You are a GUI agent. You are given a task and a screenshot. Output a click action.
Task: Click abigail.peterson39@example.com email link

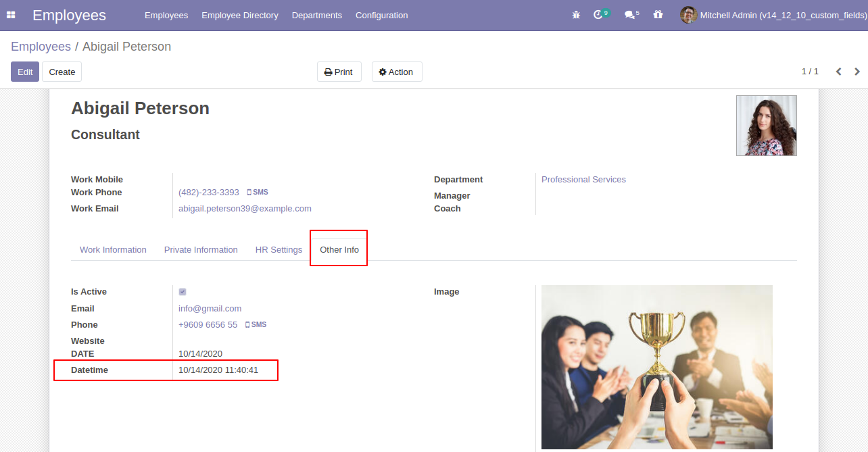245,209
